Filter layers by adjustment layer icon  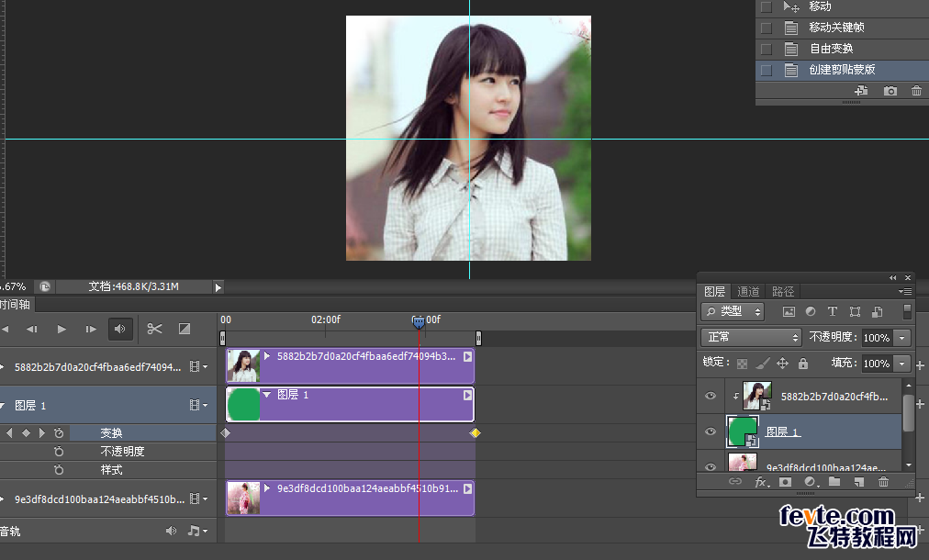(x=811, y=312)
